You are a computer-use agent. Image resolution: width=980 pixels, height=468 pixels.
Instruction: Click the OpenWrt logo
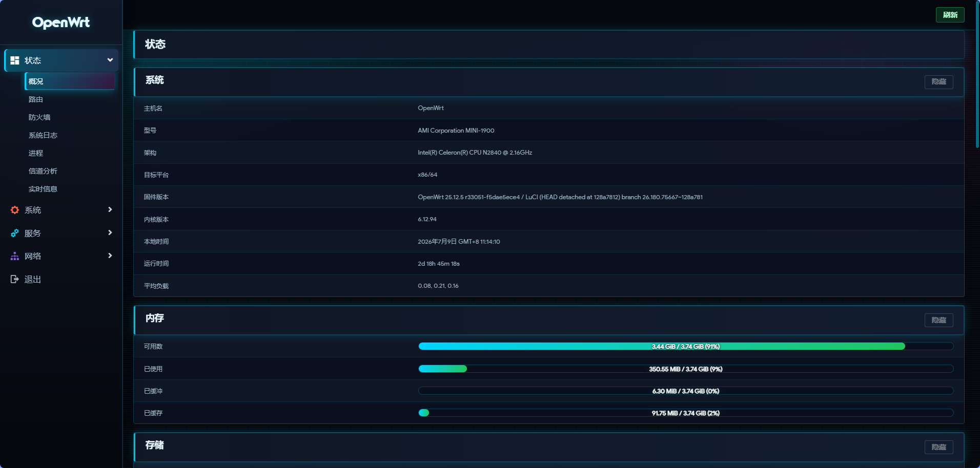[x=61, y=22]
